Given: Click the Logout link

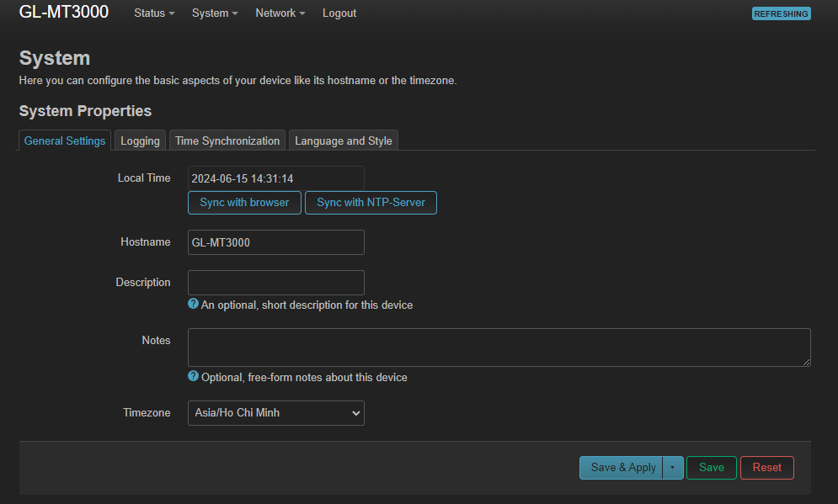Looking at the screenshot, I should pos(339,13).
